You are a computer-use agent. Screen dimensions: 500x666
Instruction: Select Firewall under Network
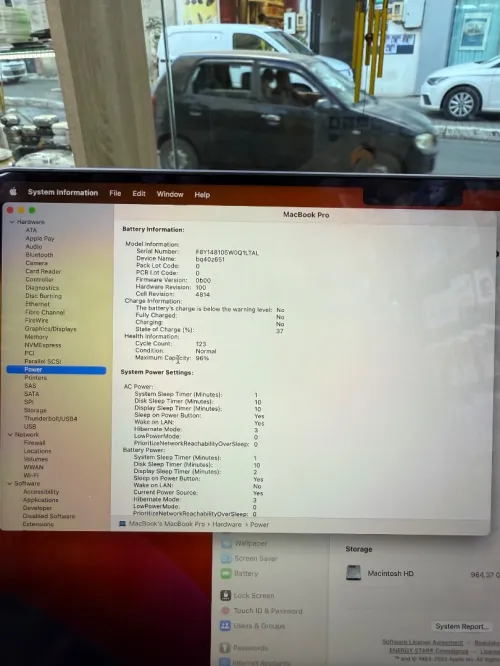(x=34, y=443)
